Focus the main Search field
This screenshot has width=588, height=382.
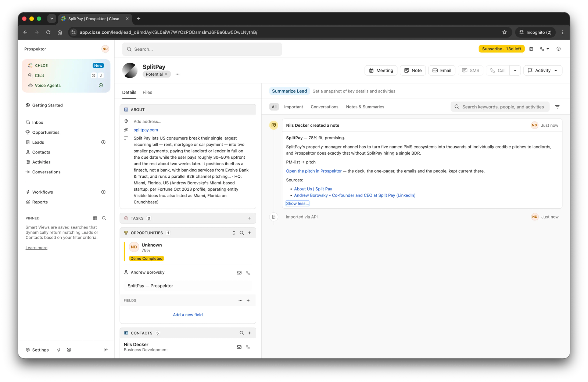(202, 49)
